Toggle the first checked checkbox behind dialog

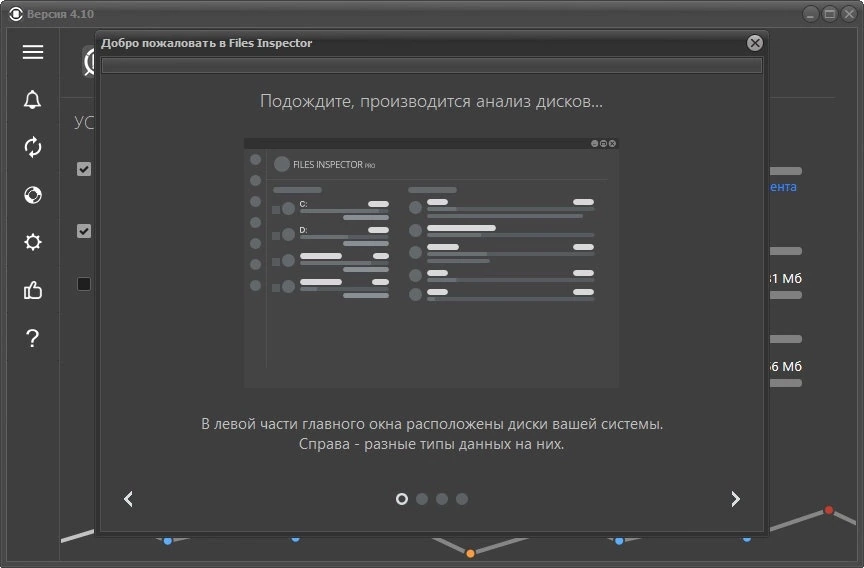84,169
